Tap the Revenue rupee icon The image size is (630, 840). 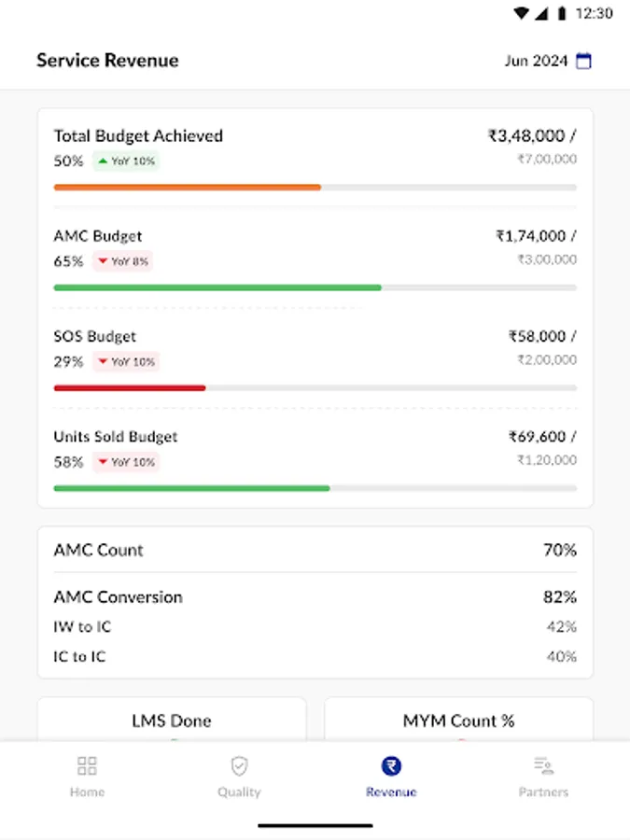(391, 766)
